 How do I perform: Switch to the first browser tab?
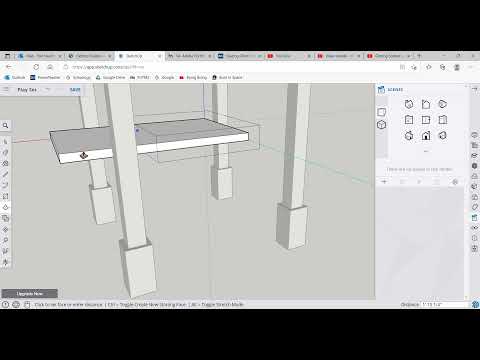click(40, 56)
